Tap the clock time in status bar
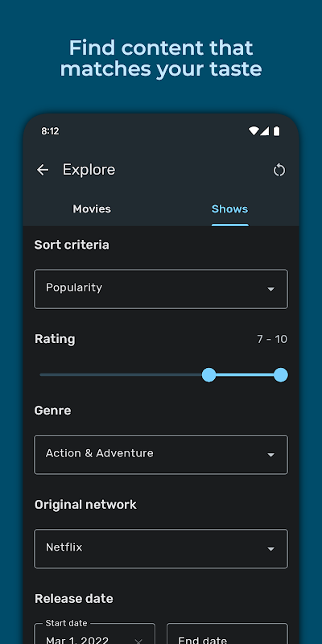Viewport: 322px width, 644px height. pos(50,131)
